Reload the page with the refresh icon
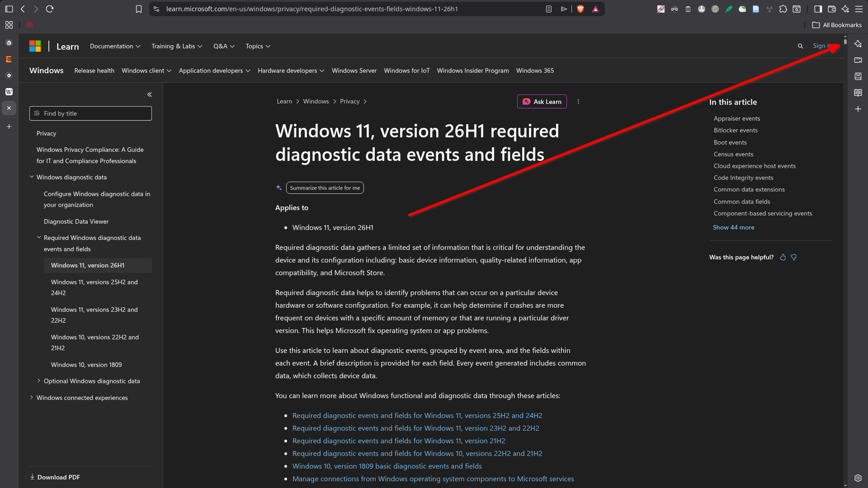868x488 pixels. [x=49, y=9]
